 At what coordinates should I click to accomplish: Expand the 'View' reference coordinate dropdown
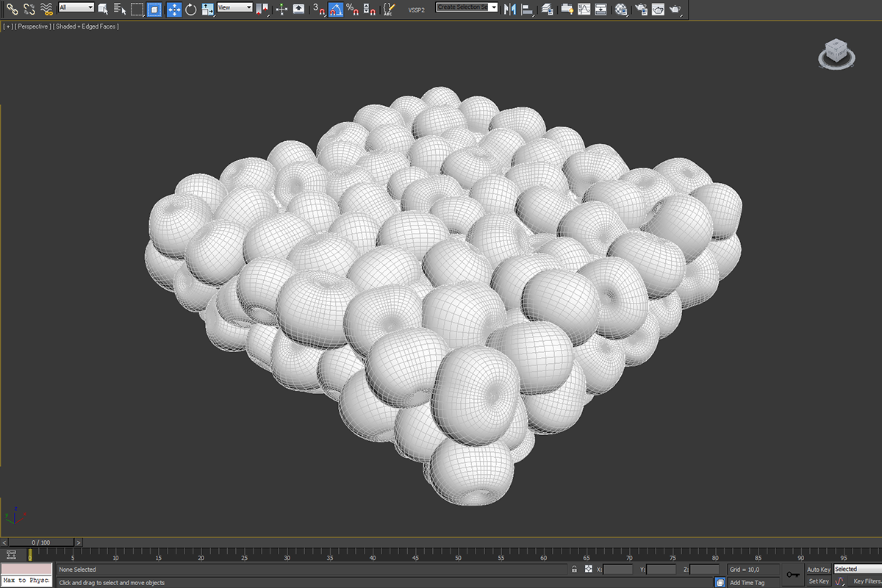tap(234, 7)
